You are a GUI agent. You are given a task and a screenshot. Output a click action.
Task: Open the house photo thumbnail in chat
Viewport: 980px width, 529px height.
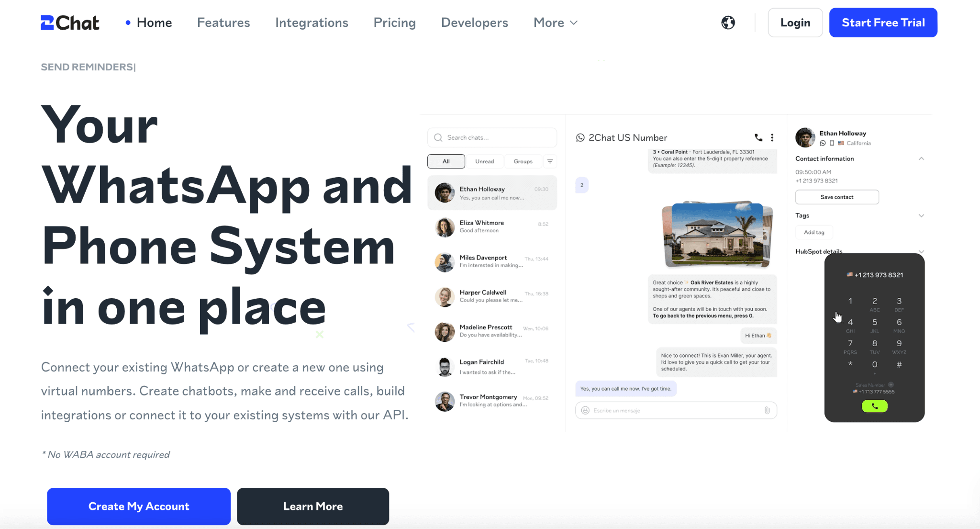click(x=717, y=234)
